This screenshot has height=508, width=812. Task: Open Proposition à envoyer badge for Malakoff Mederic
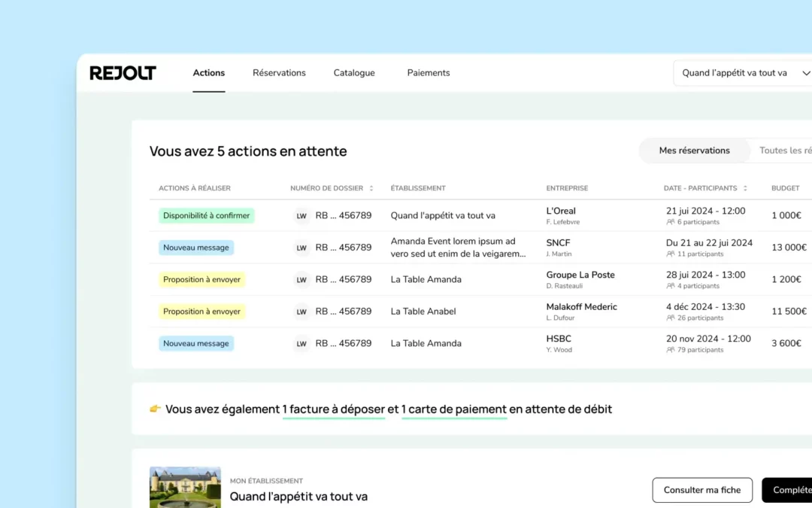pos(201,312)
